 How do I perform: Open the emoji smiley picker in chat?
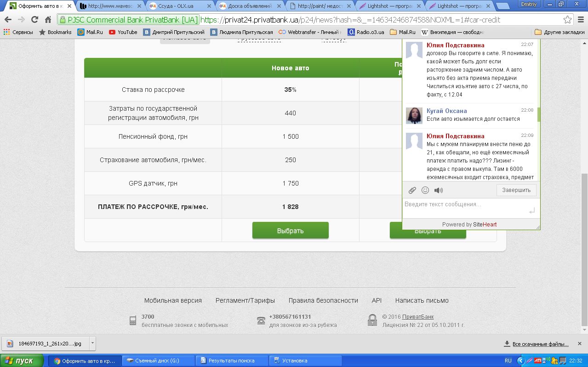point(425,190)
